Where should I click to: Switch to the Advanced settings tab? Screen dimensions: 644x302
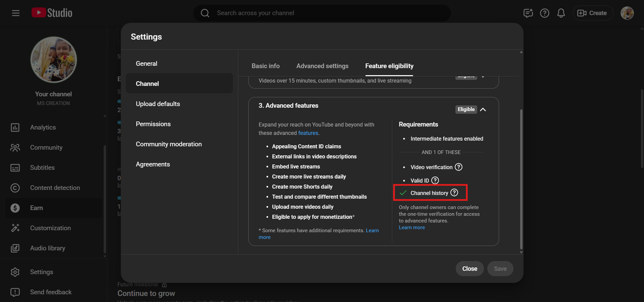[322, 66]
